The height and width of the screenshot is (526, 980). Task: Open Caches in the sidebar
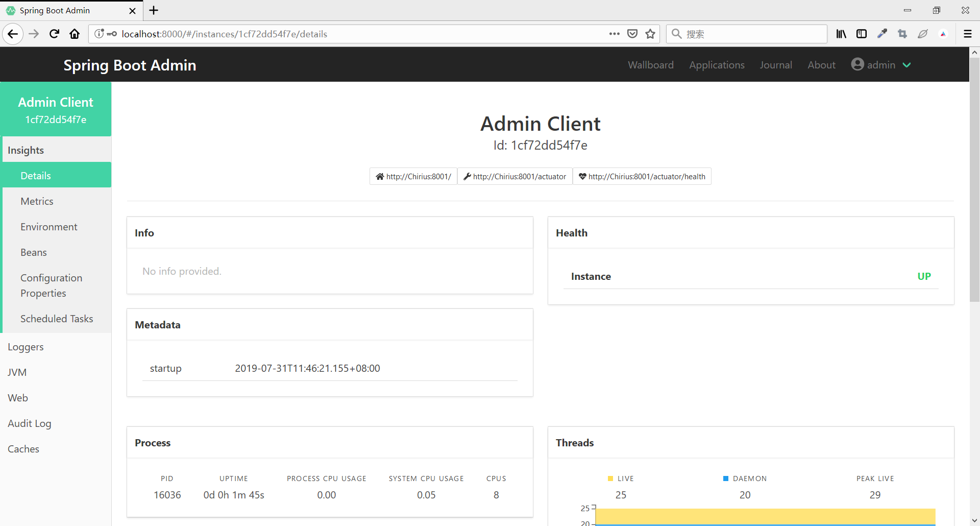[x=56, y=449]
